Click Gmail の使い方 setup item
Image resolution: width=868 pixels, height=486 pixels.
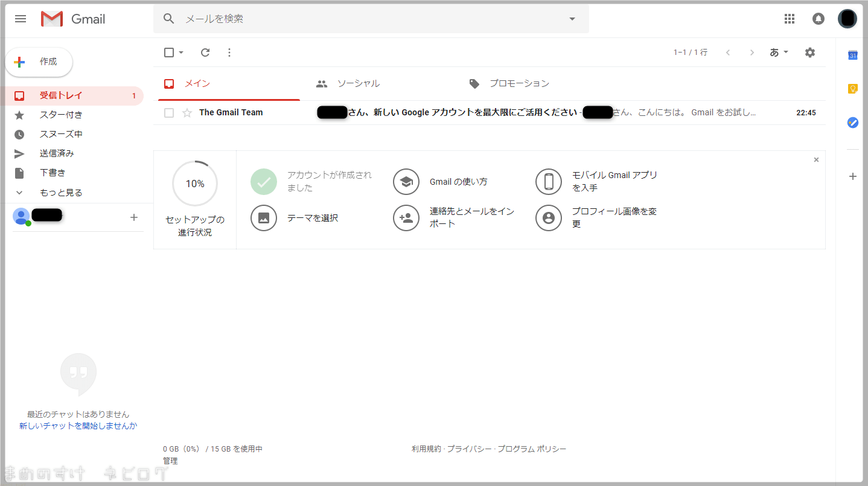(458, 182)
